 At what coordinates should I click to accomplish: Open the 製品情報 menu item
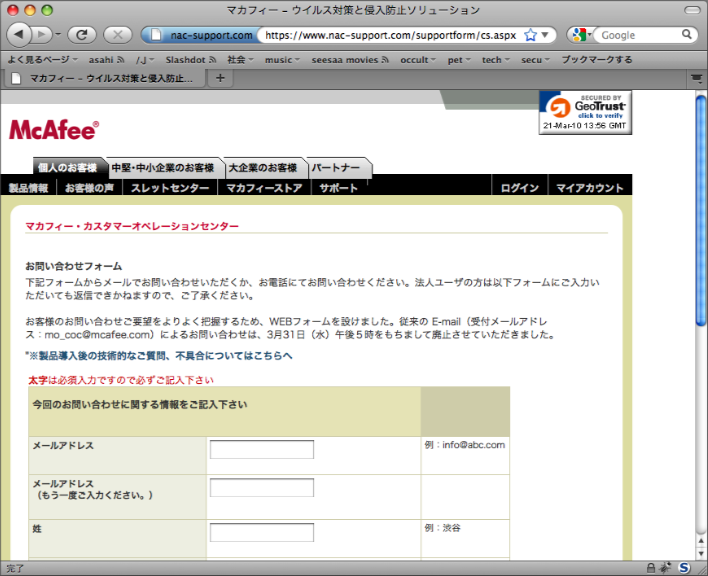pos(28,188)
